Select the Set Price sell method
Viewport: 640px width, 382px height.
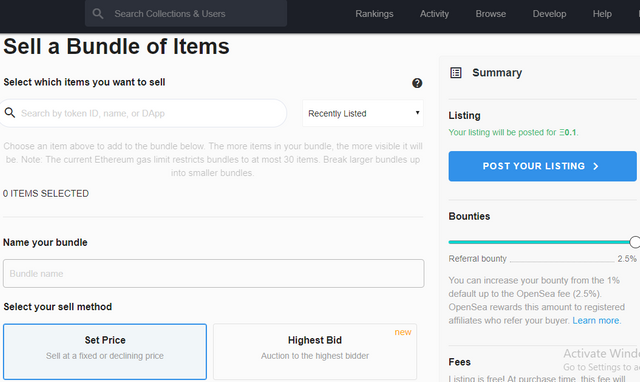click(105, 351)
